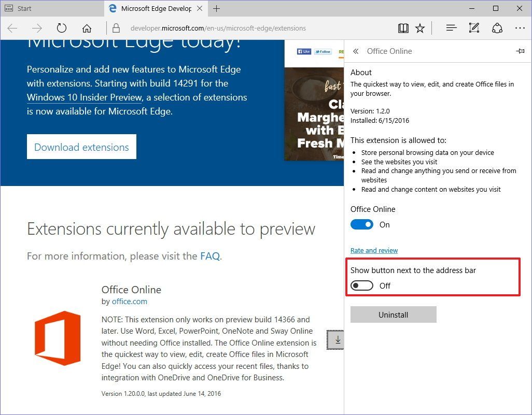Open the home page icon
The image size is (532, 415).
click(87, 28)
